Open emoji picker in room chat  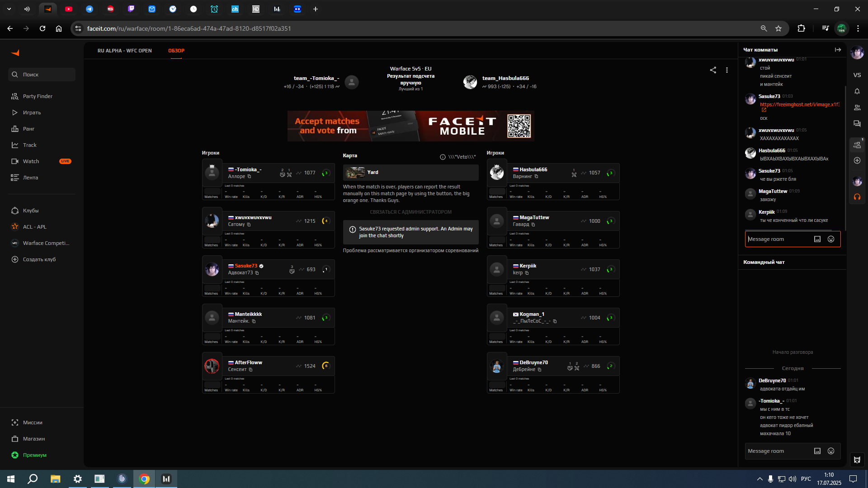coord(831,239)
